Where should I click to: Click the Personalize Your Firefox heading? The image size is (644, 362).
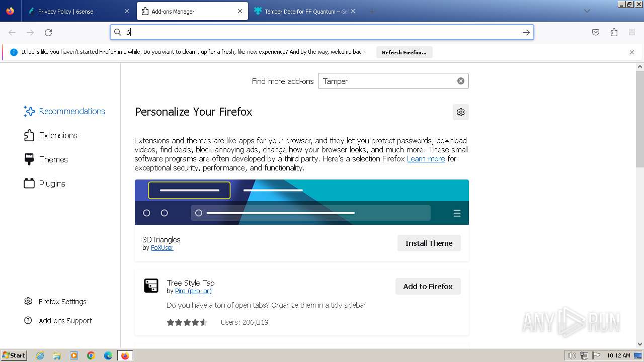coord(193,112)
